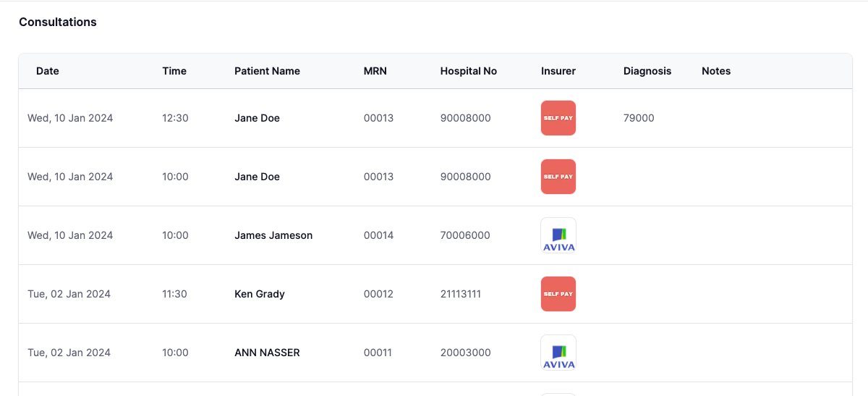The width and height of the screenshot is (868, 396).
Task: Click time 10:00 in James Jameson row
Action: [x=175, y=235]
